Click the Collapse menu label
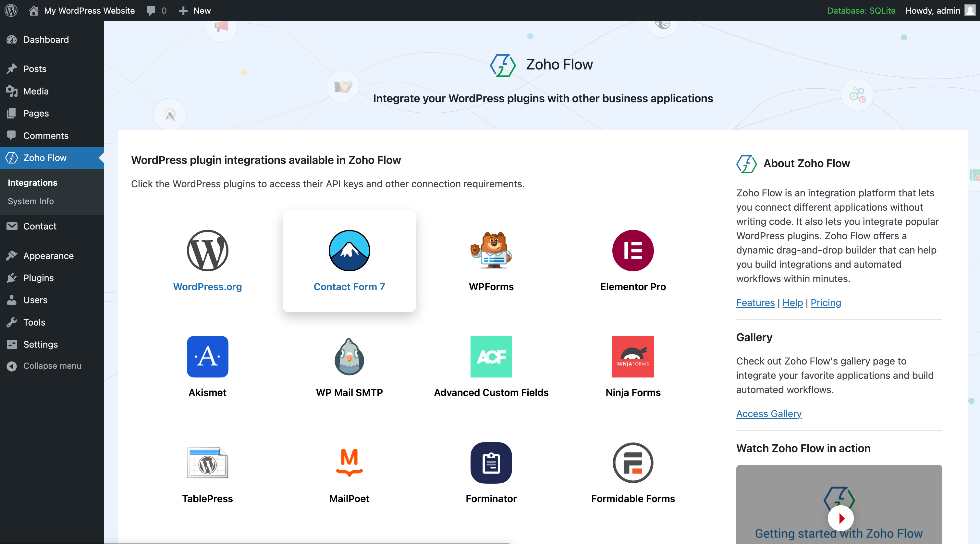 coord(52,366)
